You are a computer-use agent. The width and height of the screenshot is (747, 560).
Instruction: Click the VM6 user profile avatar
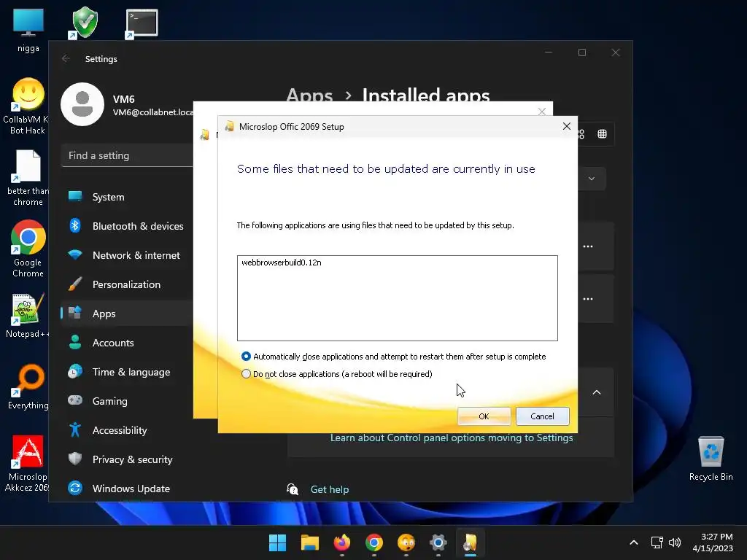click(x=82, y=104)
